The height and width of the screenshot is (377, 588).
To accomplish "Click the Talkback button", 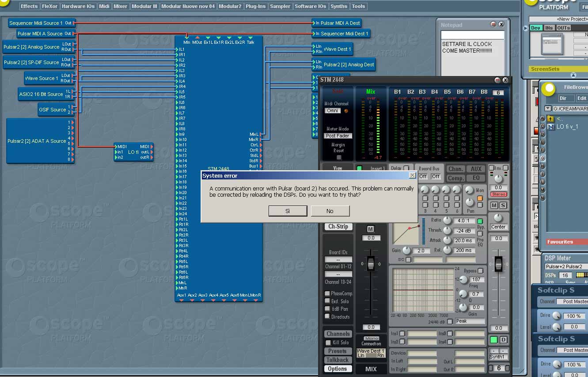I will (x=338, y=360).
